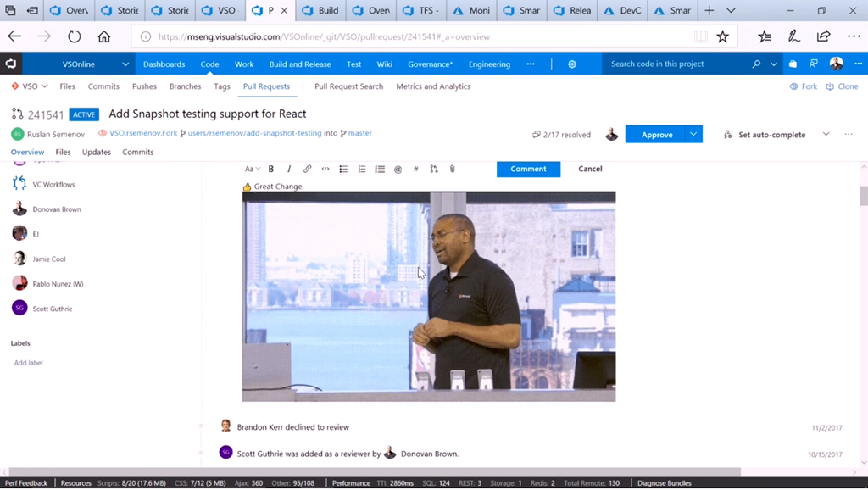Toggle italic formatting in comment editor
The height and width of the screenshot is (490, 868).
click(289, 169)
